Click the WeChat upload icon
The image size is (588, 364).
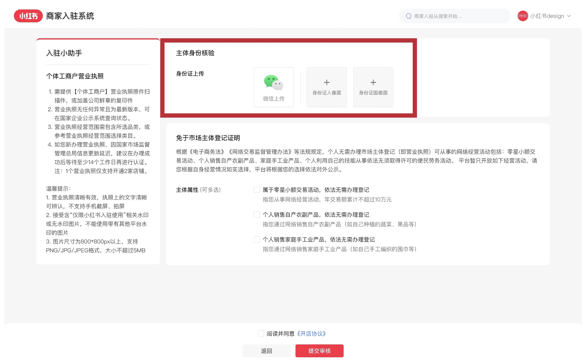tap(273, 83)
